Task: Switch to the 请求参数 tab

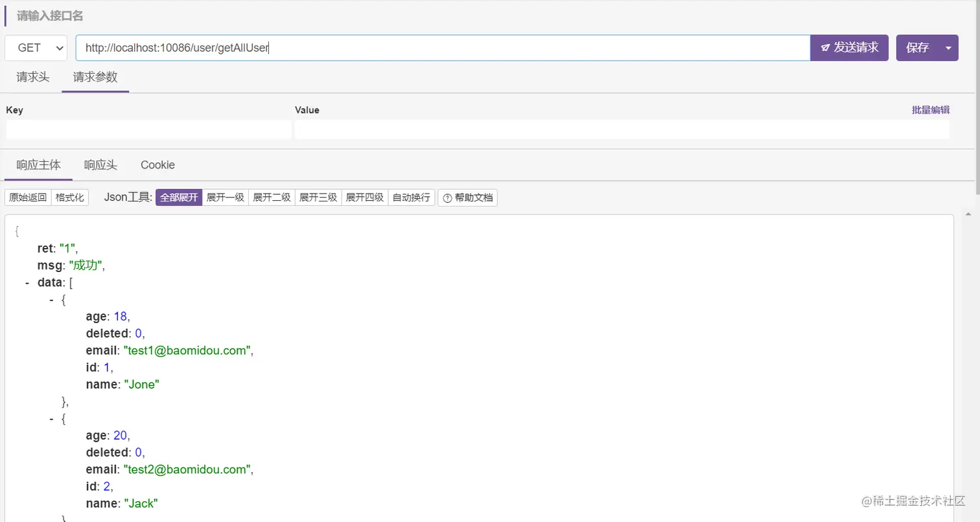Action: (95, 77)
